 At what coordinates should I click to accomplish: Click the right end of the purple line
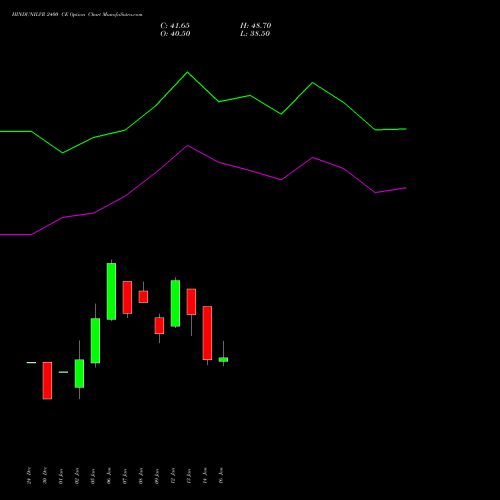(406, 188)
